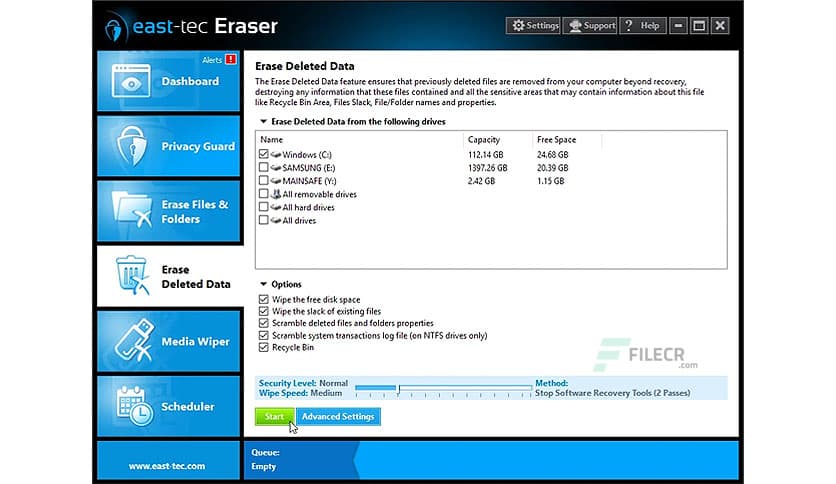Viewport: 836px width, 484px height.
Task: Click the MAINSAFE (Y:) drive icon
Action: tap(276, 181)
